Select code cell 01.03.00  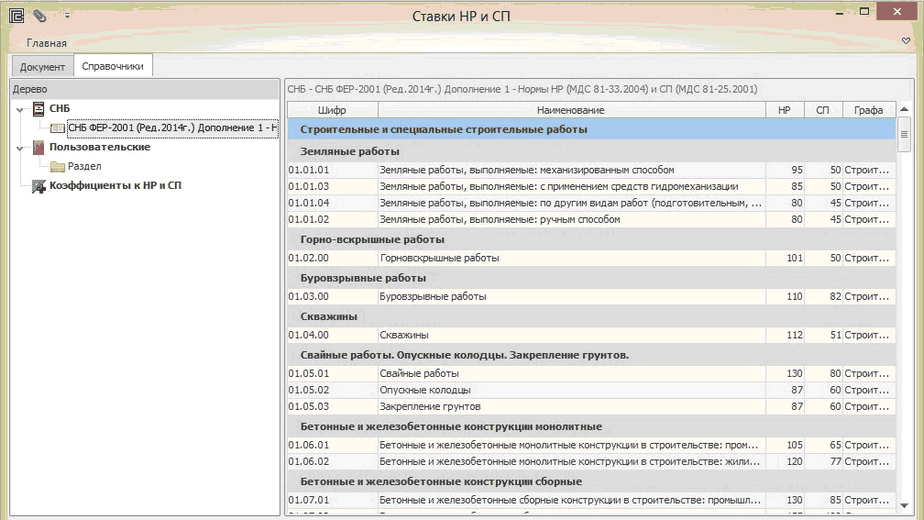tap(332, 296)
